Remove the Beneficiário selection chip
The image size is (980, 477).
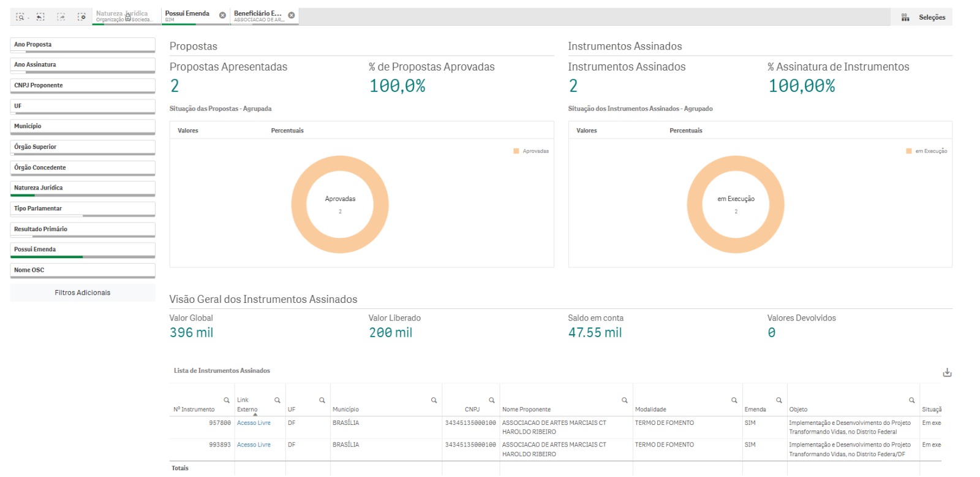point(292,15)
